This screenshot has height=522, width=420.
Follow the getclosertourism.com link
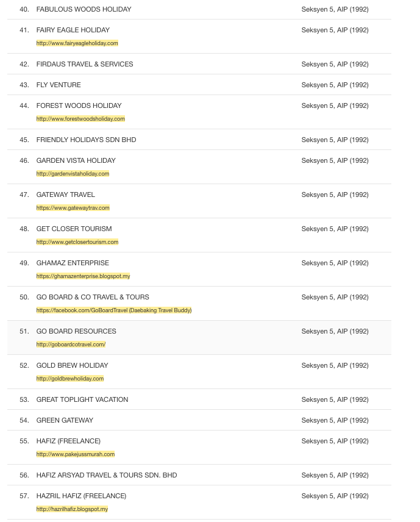(77, 242)
